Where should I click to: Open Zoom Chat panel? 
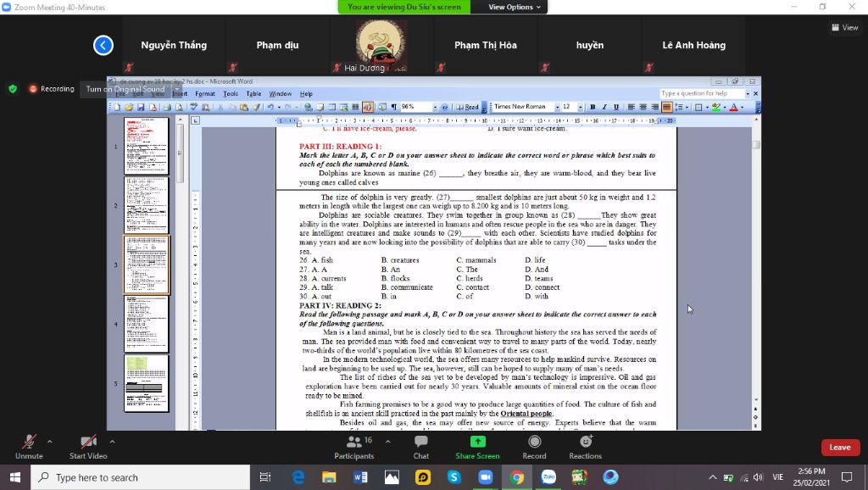pyautogui.click(x=420, y=448)
